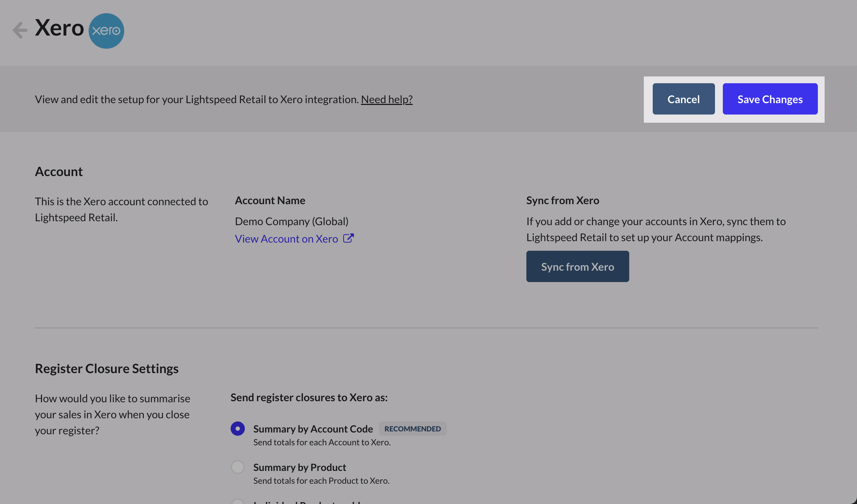Select the Individual Products radio option at bottom
This screenshot has width=857, height=504.
(x=237, y=502)
